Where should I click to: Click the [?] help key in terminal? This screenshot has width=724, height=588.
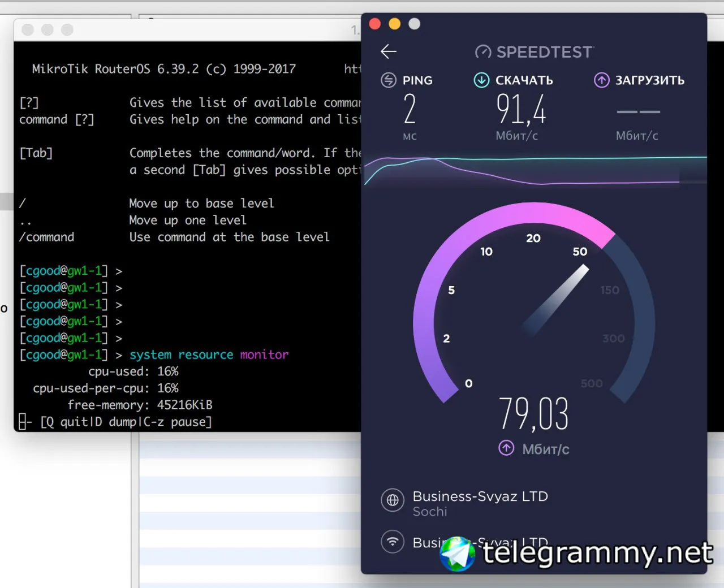(x=29, y=103)
